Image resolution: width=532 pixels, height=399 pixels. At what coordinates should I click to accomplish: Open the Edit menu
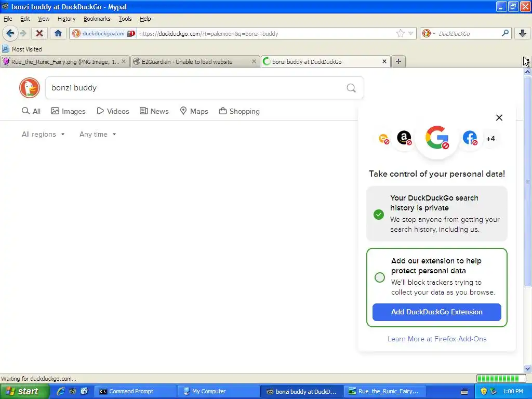click(25, 19)
